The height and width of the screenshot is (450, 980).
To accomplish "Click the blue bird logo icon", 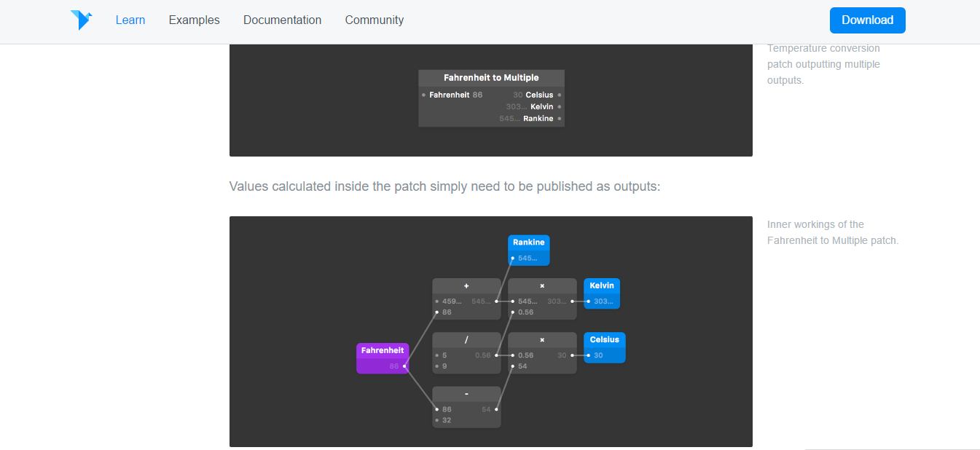I will 81,20.
